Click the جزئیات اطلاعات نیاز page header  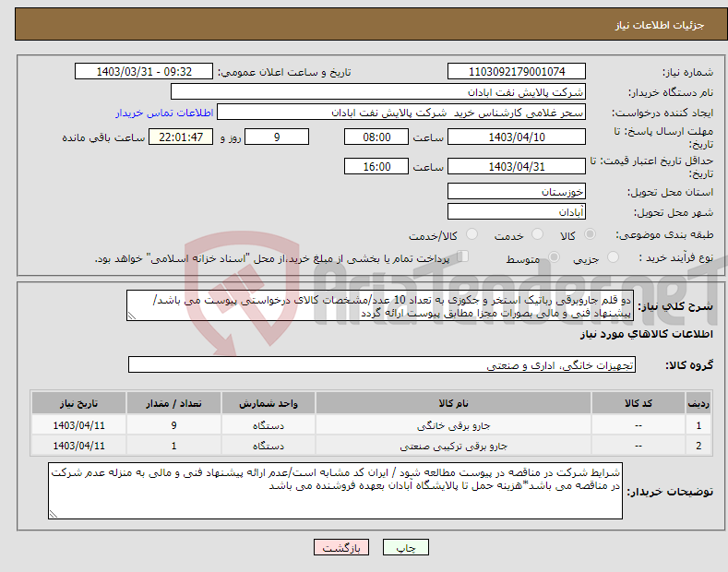660,25
